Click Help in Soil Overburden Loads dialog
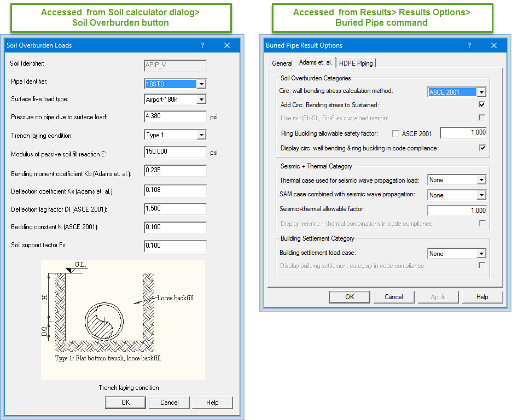The width and height of the screenshot is (512, 420). click(x=212, y=402)
